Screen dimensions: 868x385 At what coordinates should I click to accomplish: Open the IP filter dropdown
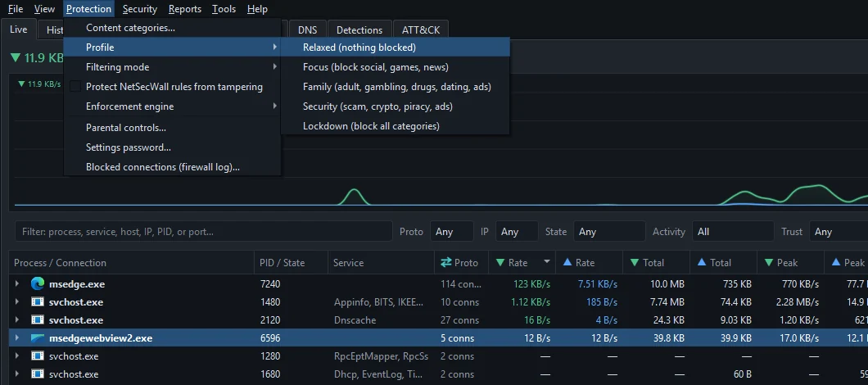click(517, 232)
